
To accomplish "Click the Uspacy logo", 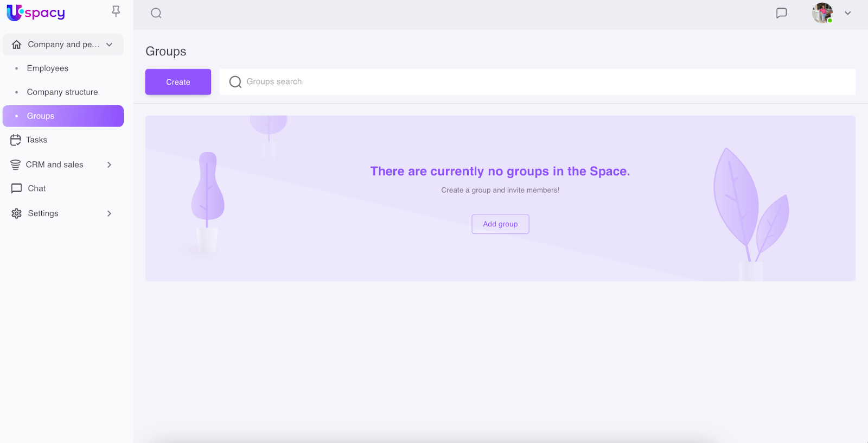I will [36, 12].
